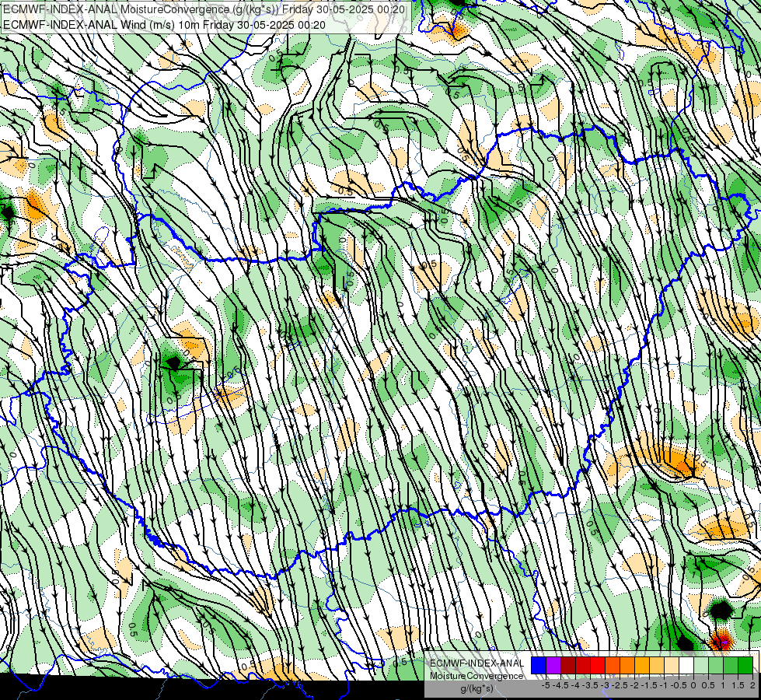Screen dimensions: 761x700
Task: Select the lightest green legend swatch
Action: click(x=701, y=665)
